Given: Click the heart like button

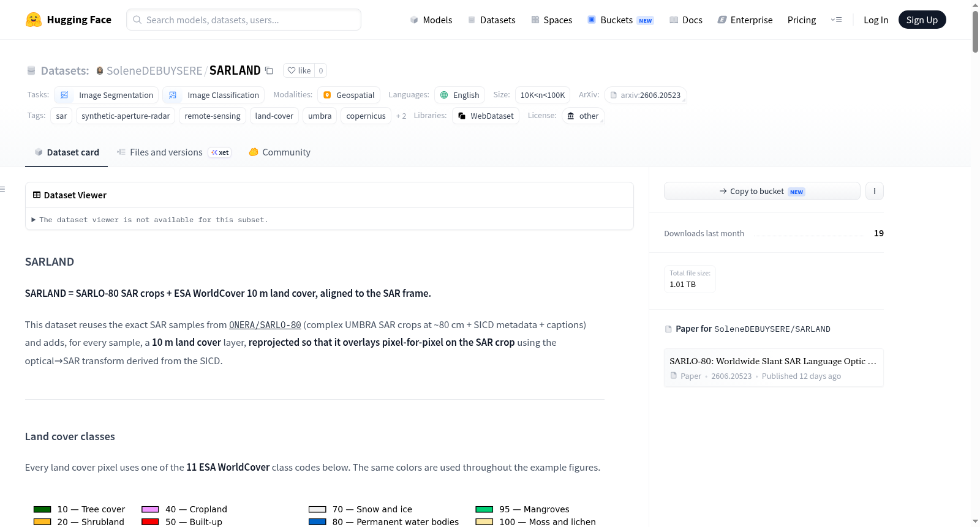Looking at the screenshot, I should click(x=299, y=70).
